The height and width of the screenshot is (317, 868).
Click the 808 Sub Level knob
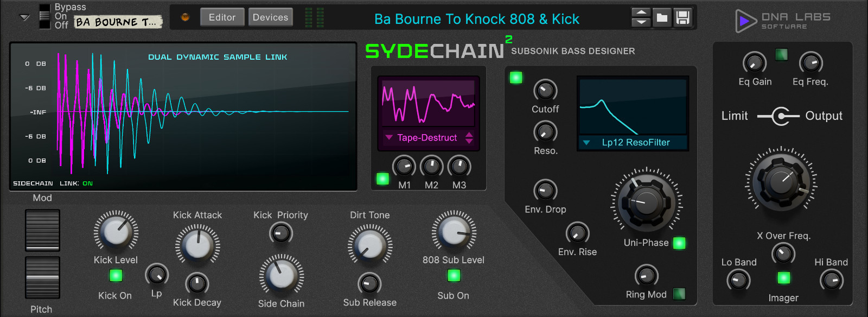(454, 232)
